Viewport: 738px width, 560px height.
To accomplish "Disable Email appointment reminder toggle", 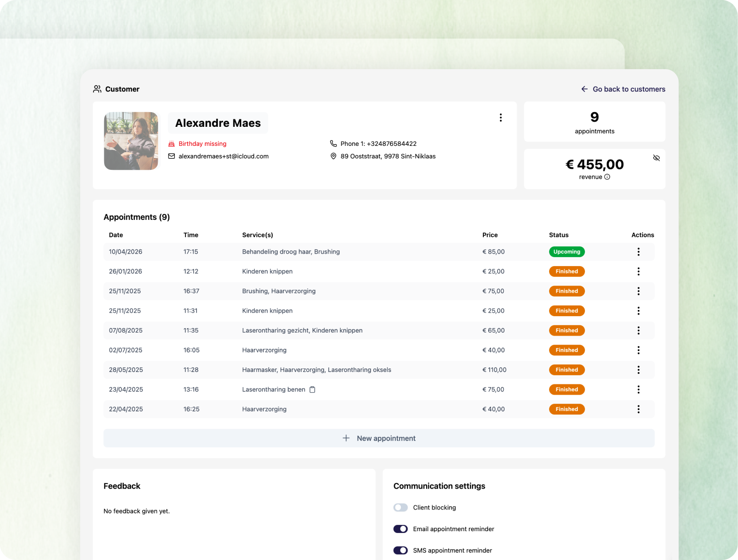I will pos(400,529).
